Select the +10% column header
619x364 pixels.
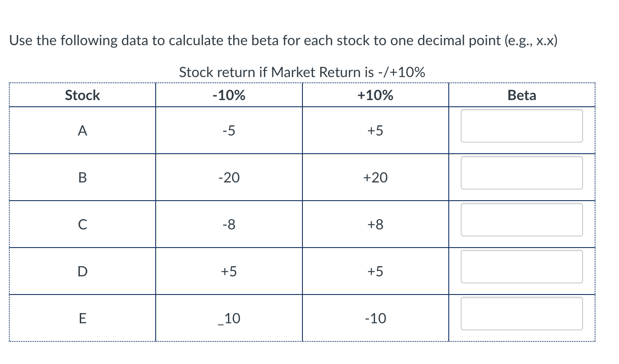[376, 95]
